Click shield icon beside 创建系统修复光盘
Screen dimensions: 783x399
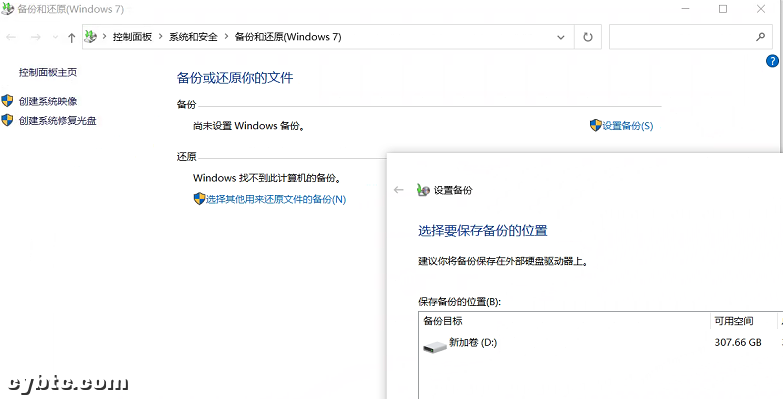[x=7, y=120]
